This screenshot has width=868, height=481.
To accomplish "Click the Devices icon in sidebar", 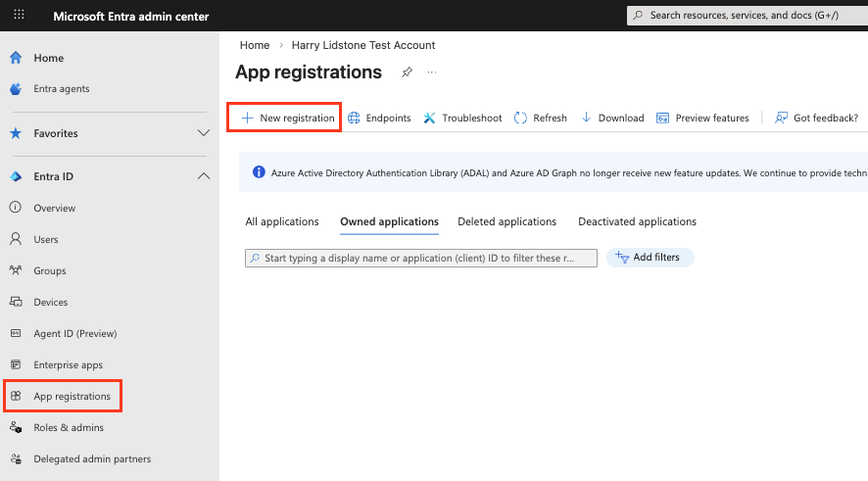I will click(16, 302).
